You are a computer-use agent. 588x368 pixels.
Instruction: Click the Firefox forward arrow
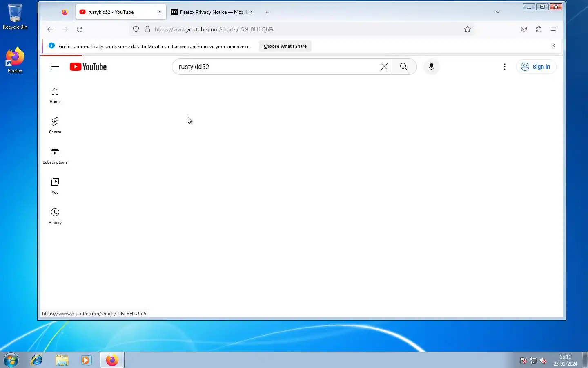[x=65, y=29]
